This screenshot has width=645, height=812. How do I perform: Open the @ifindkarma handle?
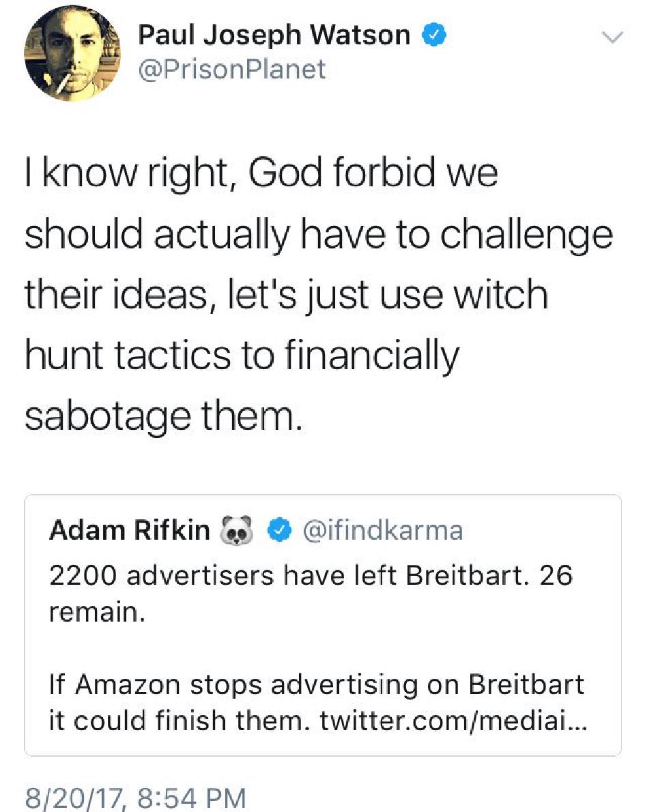(x=382, y=530)
